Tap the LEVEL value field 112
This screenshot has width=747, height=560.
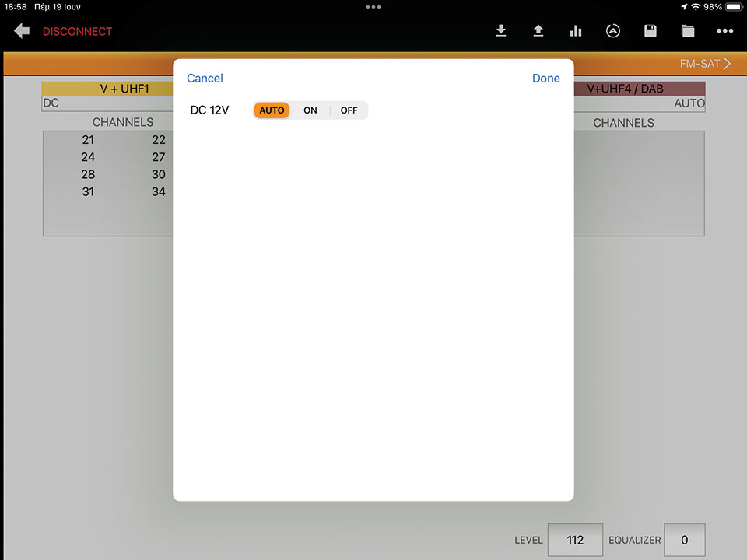[x=575, y=540]
